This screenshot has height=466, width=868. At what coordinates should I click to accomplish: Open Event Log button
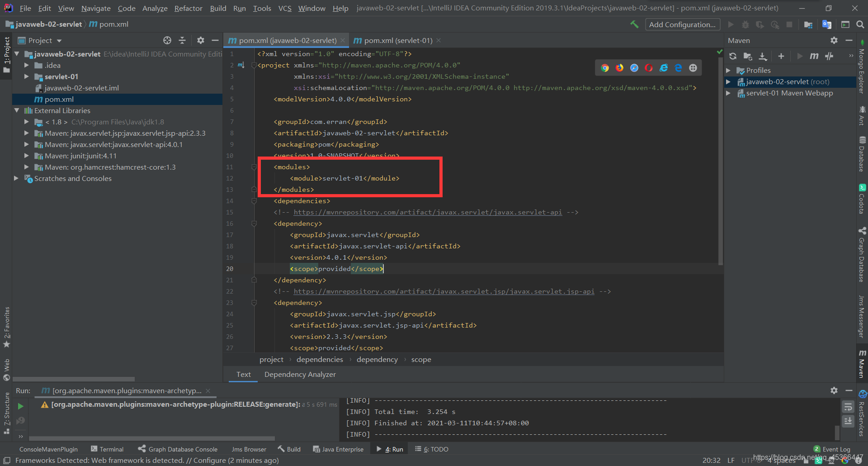tap(832, 449)
